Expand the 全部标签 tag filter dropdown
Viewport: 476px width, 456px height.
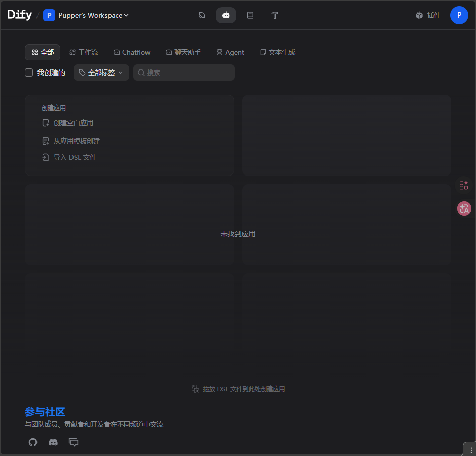[x=101, y=73]
